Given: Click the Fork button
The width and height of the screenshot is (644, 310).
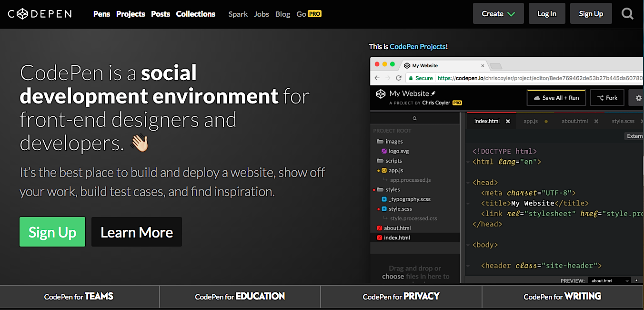Looking at the screenshot, I should click(607, 98).
